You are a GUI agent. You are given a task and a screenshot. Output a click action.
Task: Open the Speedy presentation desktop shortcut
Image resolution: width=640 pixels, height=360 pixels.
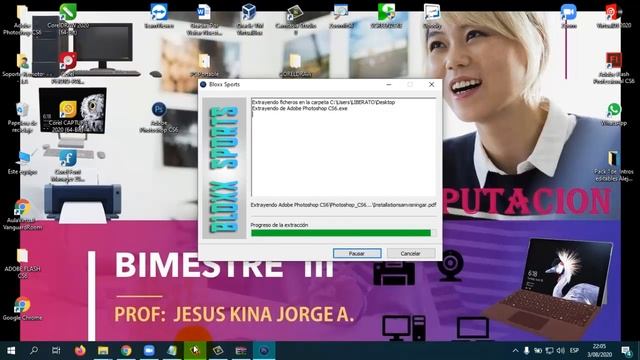[x=432, y=17]
